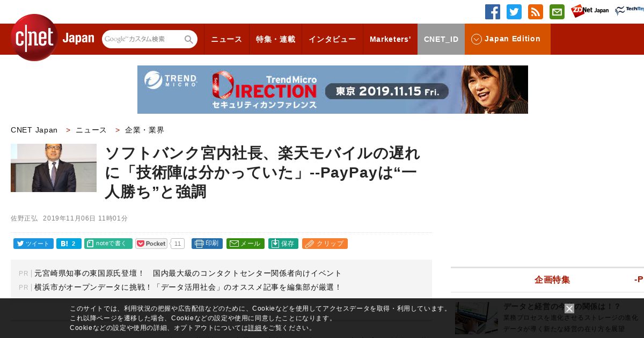Print the article with 印刷
Screen dimensions: 644x338
(207, 244)
